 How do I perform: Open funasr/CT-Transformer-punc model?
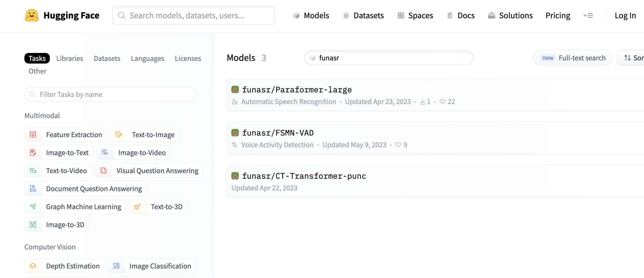pyautogui.click(x=304, y=176)
